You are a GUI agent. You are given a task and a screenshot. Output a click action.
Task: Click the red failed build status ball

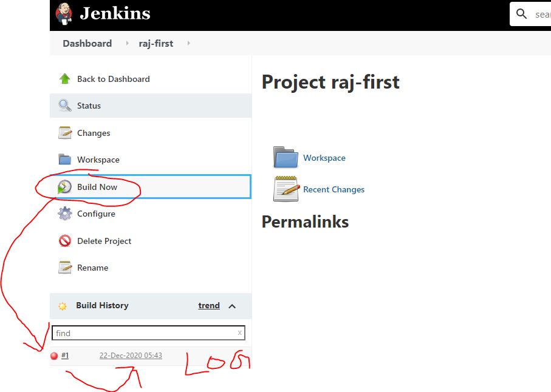pyautogui.click(x=54, y=356)
